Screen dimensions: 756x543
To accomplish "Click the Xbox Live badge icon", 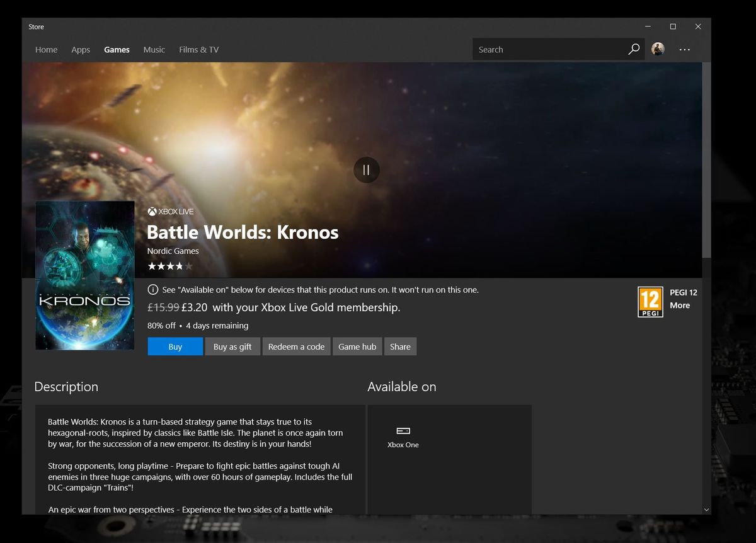I will (151, 211).
